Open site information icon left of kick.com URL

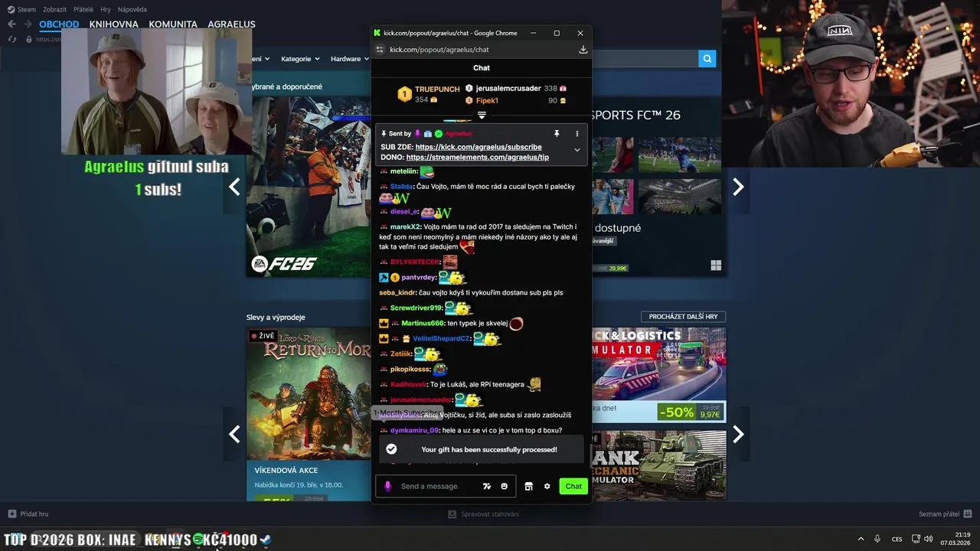click(379, 50)
